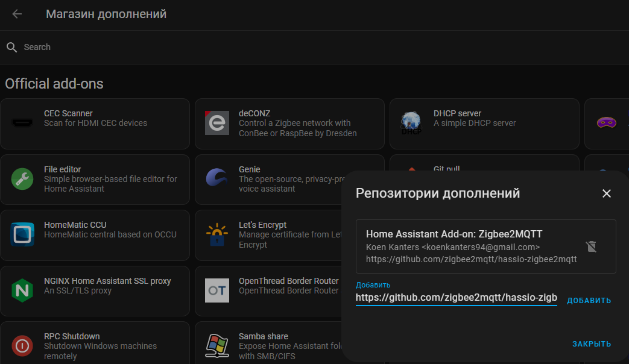Click the Добавить field label
Image resolution: width=629 pixels, height=364 pixels.
point(373,285)
